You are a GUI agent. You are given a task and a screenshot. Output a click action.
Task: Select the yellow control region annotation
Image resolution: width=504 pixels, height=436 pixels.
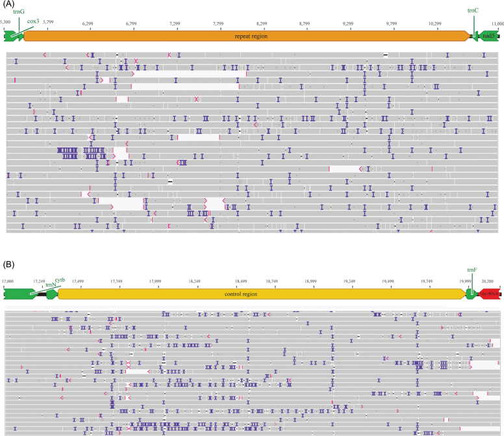(262, 294)
